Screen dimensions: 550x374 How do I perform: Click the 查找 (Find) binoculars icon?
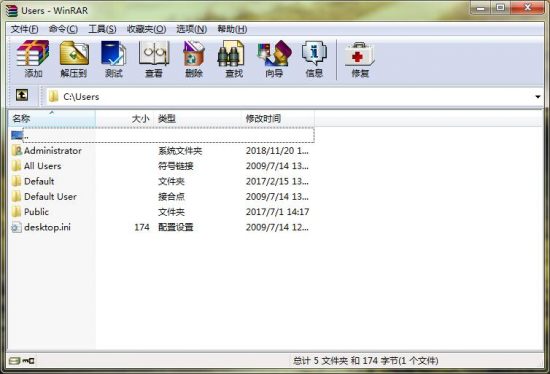[231, 53]
